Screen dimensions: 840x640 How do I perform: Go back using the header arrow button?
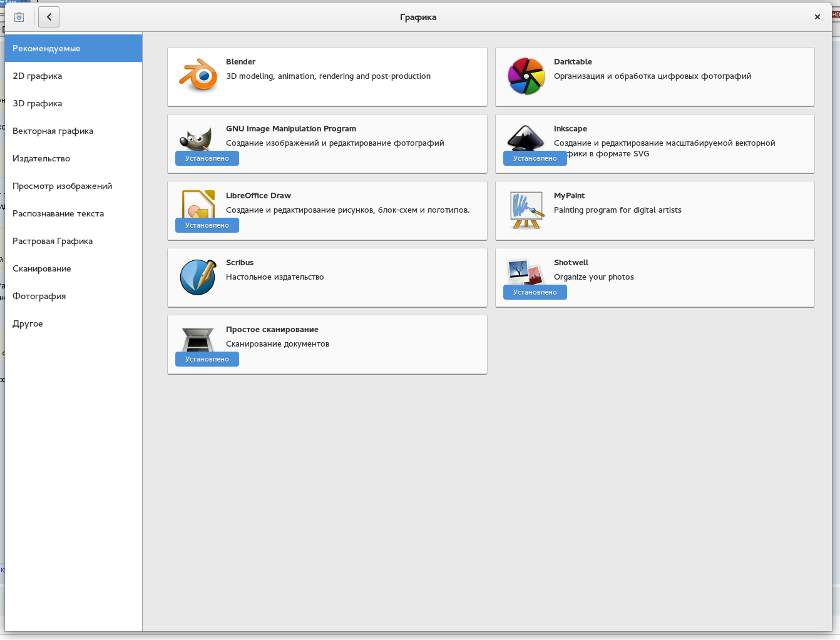point(49,17)
